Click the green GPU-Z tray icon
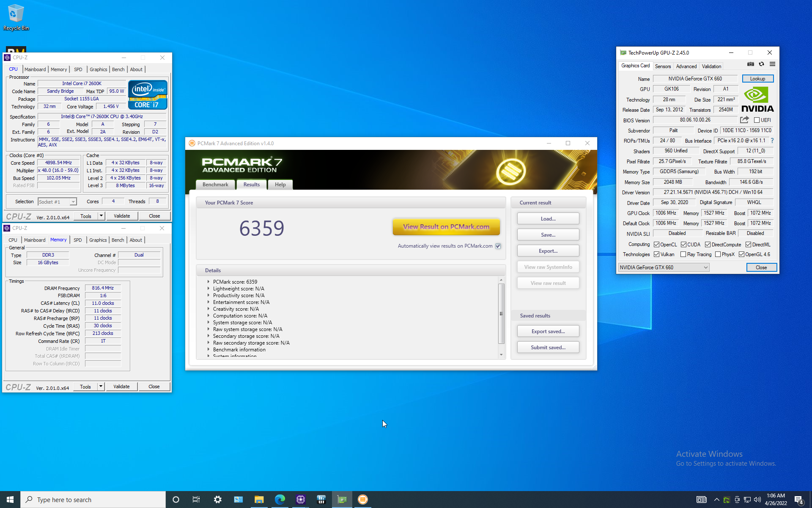This screenshot has height=508, width=812. tap(727, 500)
